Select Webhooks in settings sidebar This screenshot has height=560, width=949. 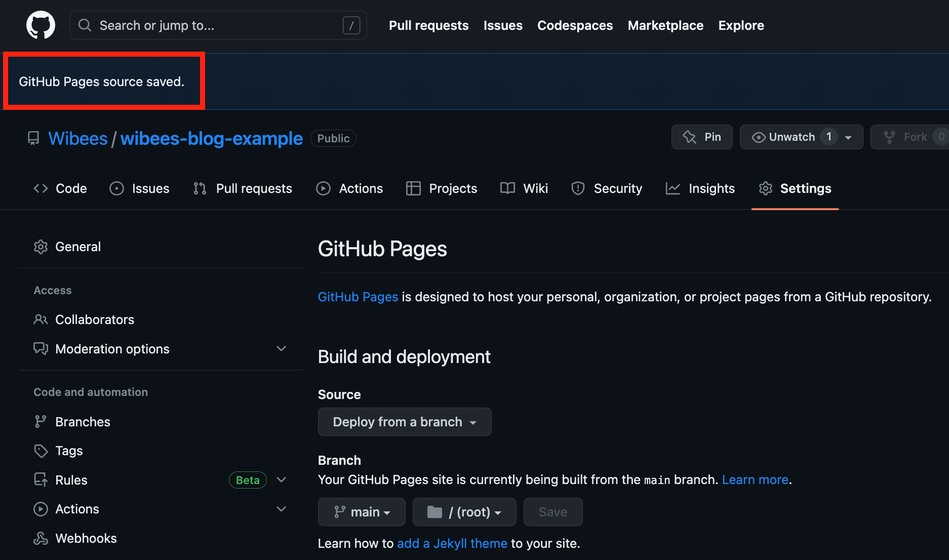tap(161, 538)
